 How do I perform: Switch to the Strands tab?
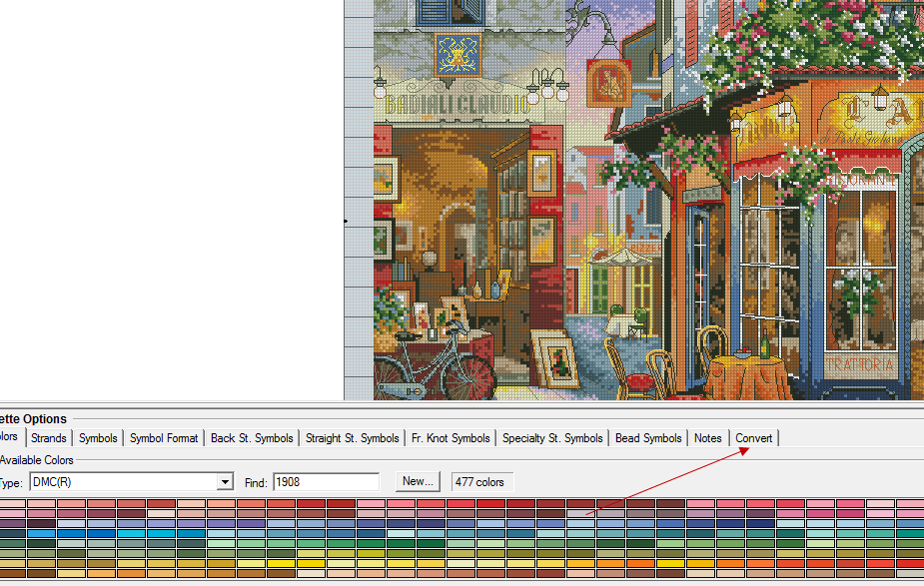(48, 438)
